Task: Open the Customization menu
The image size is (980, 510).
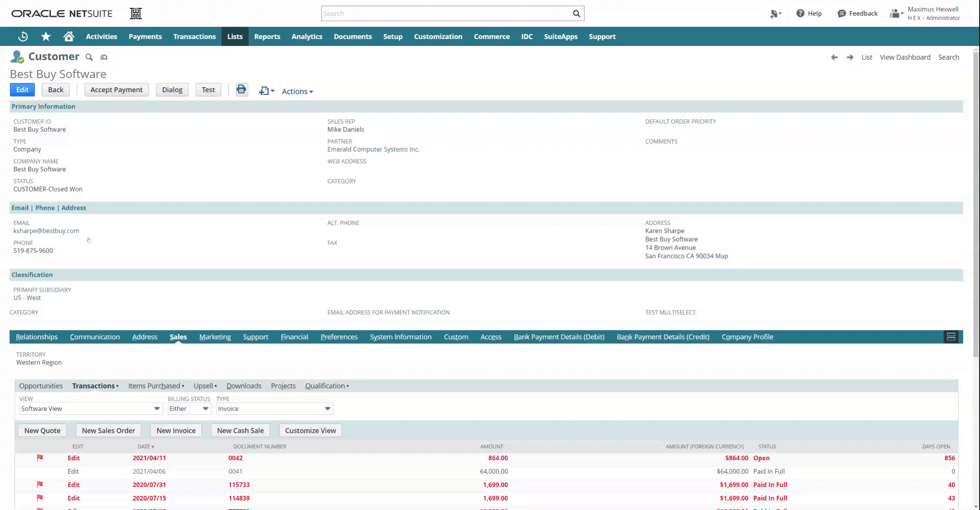Action: click(438, 36)
